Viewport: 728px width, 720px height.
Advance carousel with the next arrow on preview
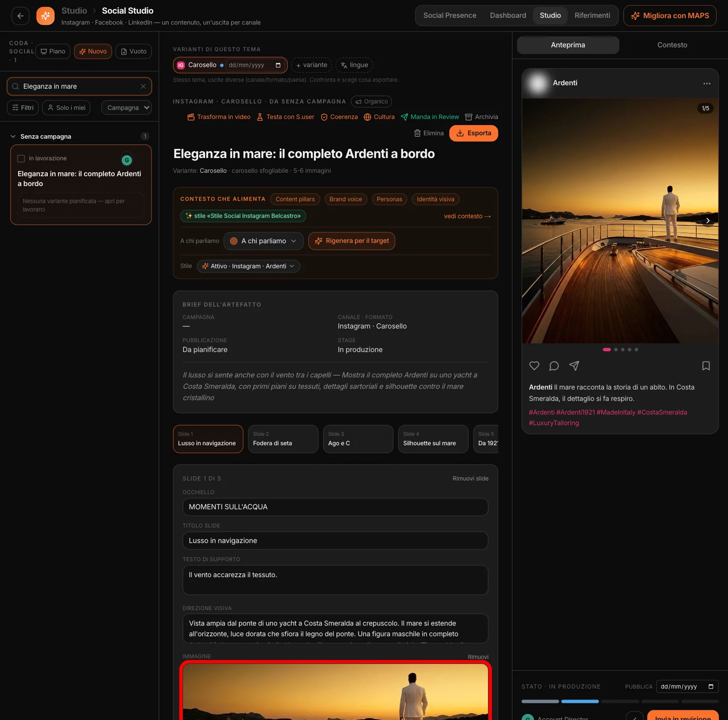(x=708, y=221)
